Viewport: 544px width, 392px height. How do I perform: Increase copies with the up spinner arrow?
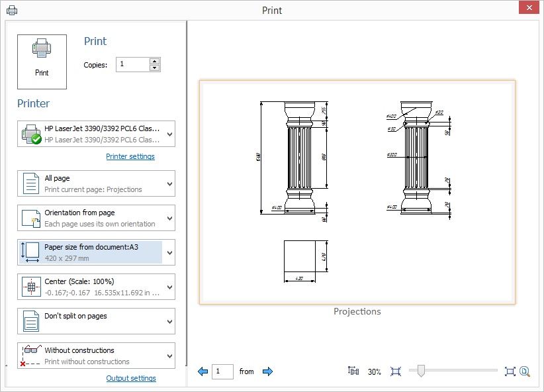click(154, 61)
